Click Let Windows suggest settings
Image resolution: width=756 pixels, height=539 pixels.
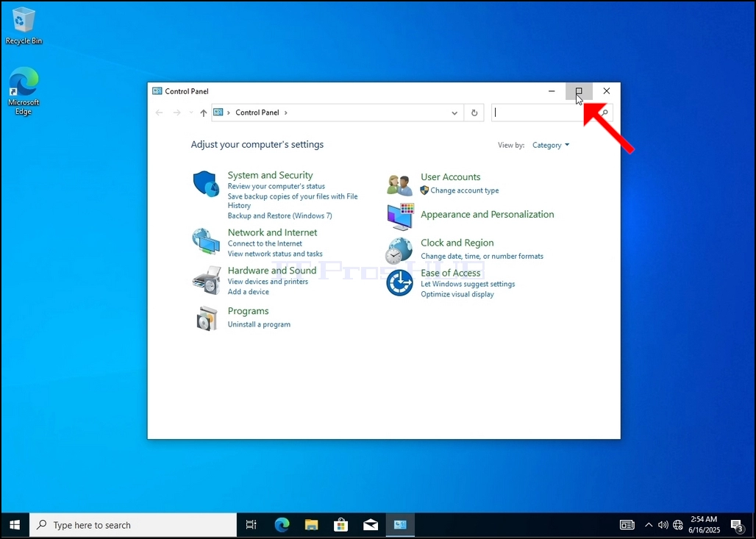pos(468,284)
